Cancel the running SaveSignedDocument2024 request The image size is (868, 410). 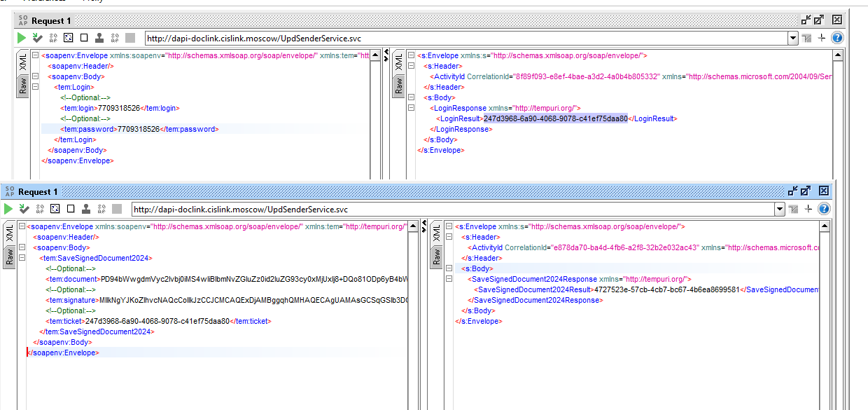[x=117, y=209]
